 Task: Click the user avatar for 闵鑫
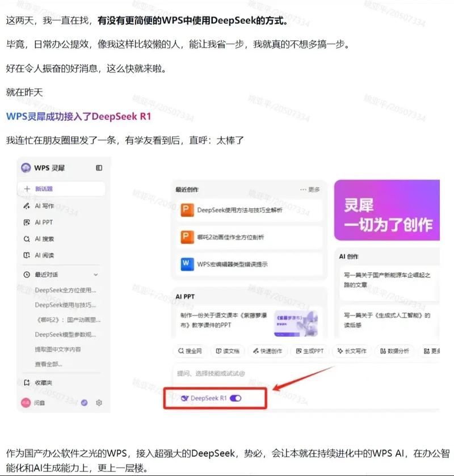point(26,402)
